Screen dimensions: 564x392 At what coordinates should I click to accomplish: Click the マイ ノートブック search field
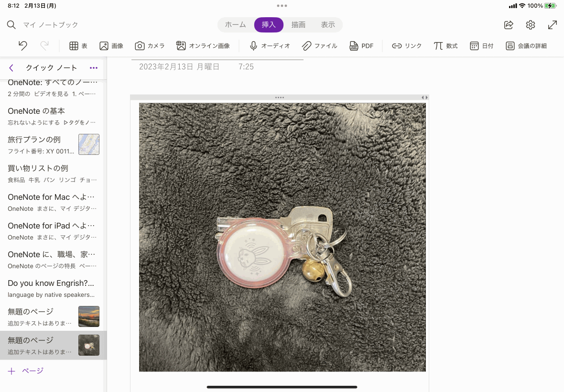(x=50, y=25)
